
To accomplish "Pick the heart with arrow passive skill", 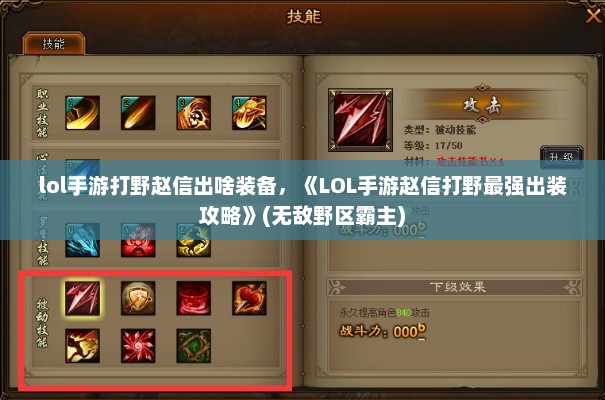I will 249,298.
